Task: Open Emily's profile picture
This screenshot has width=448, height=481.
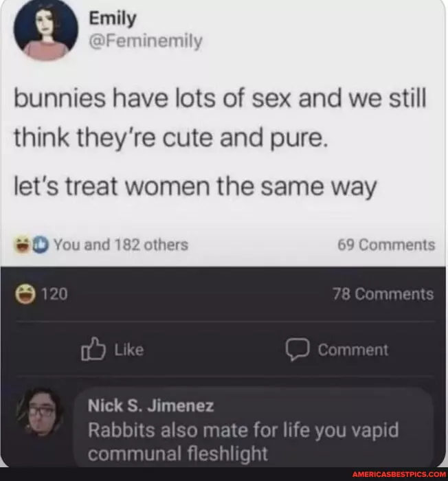Action: click(46, 30)
